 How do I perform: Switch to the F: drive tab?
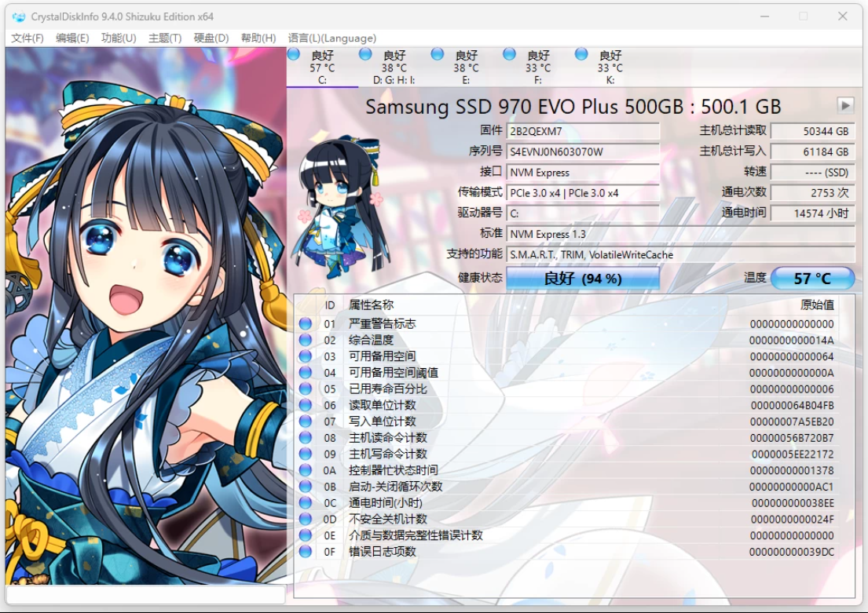click(x=538, y=67)
